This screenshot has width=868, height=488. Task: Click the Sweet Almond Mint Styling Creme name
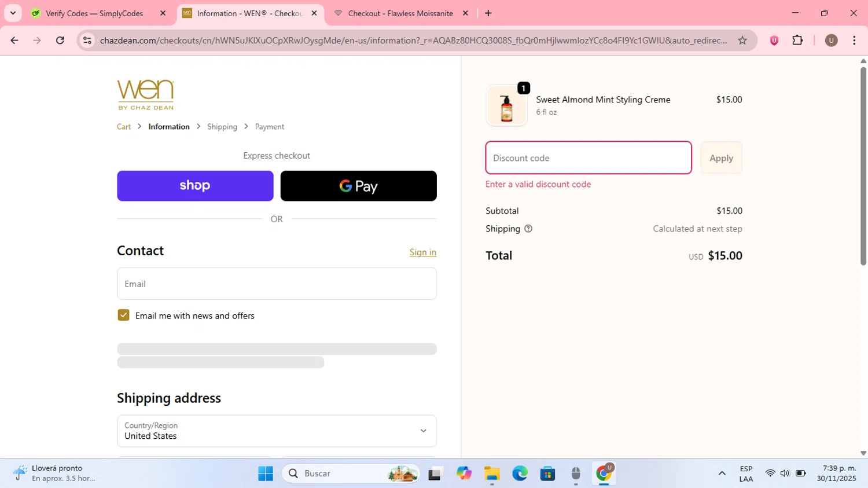[x=603, y=100]
